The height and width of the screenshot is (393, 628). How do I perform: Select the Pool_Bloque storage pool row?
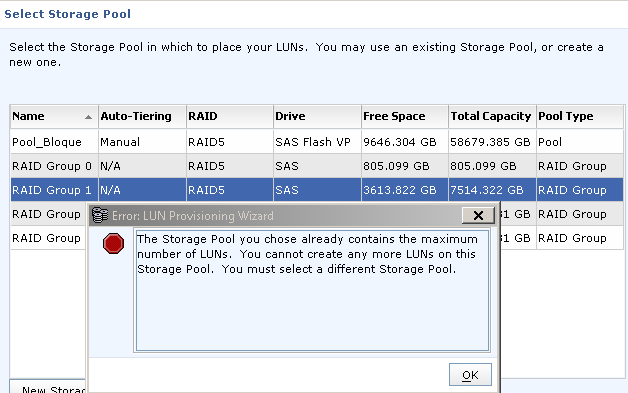coord(317,142)
